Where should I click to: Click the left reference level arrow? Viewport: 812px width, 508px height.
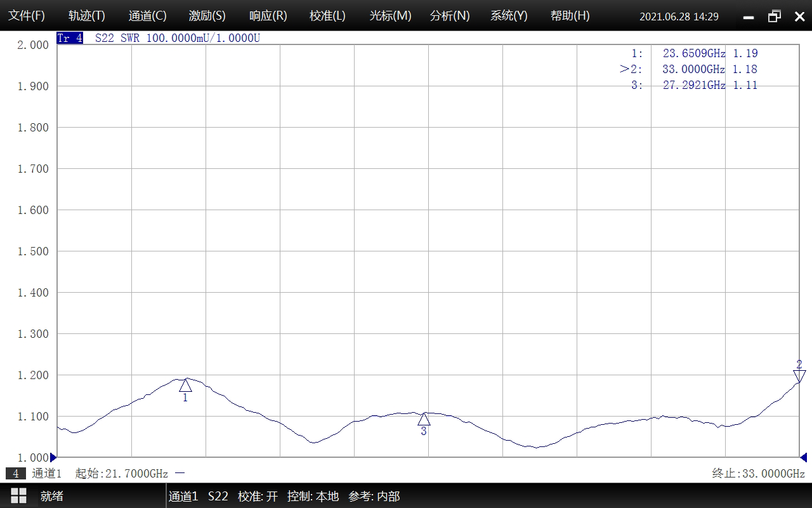click(53, 457)
